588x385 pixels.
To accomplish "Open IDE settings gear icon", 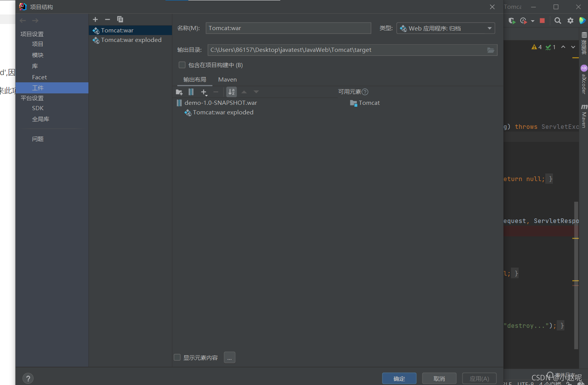I will point(570,21).
